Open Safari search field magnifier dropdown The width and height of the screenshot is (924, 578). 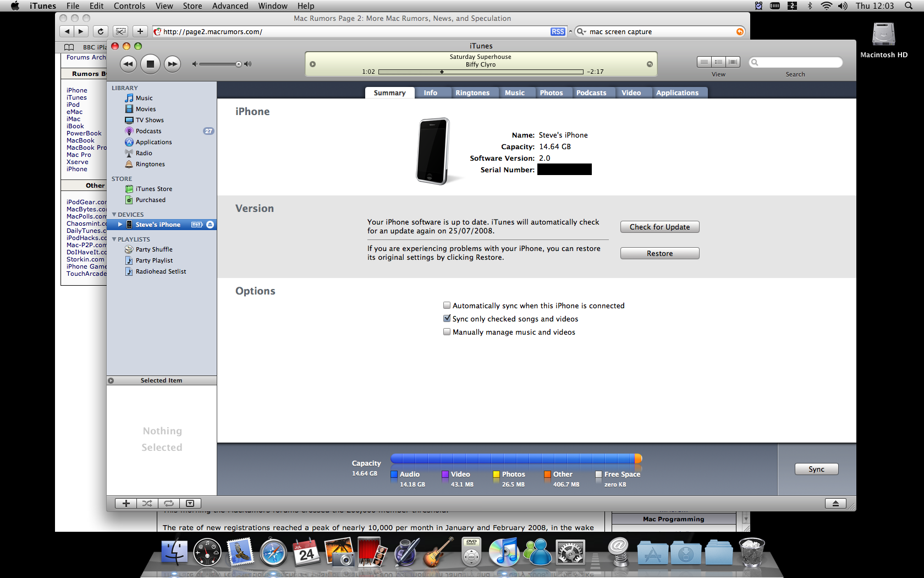(581, 32)
